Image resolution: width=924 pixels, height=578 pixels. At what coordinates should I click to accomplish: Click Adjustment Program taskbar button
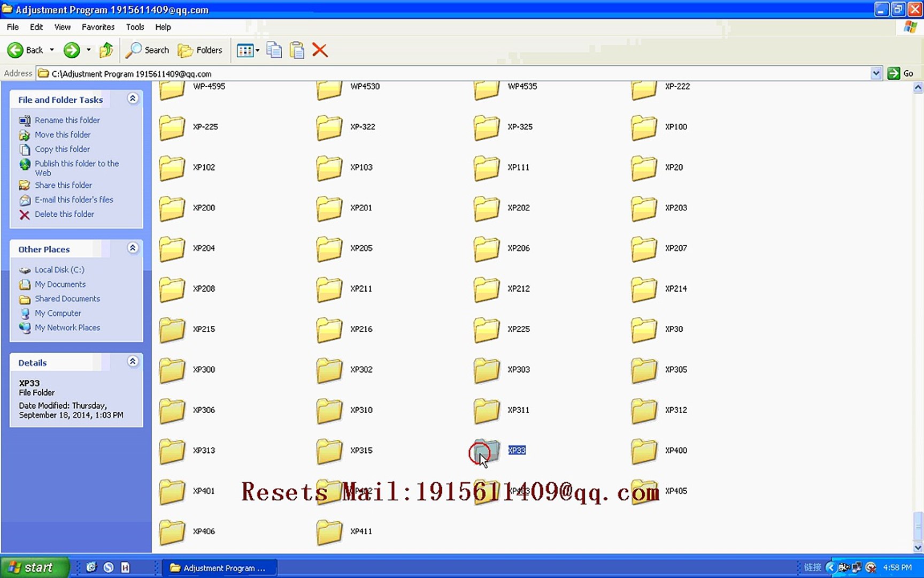point(219,568)
